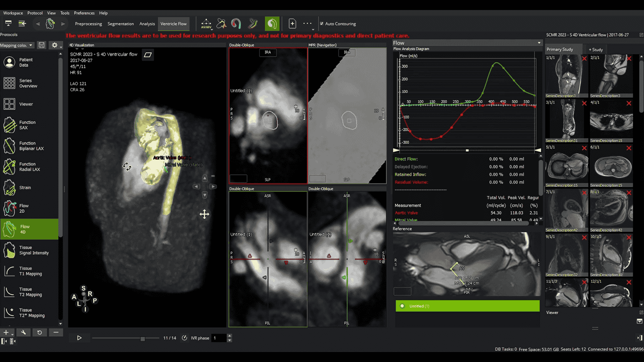Select Function Biplanar LAX module

coord(29,146)
